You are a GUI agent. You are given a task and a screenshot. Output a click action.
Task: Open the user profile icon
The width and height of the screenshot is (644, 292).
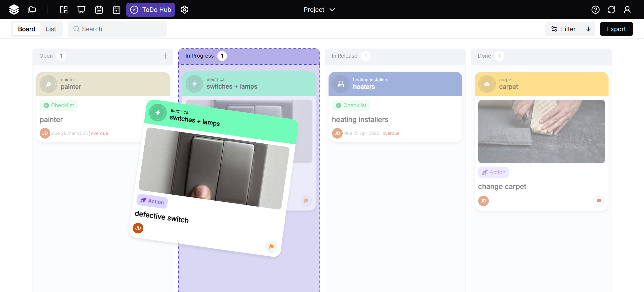click(x=627, y=10)
